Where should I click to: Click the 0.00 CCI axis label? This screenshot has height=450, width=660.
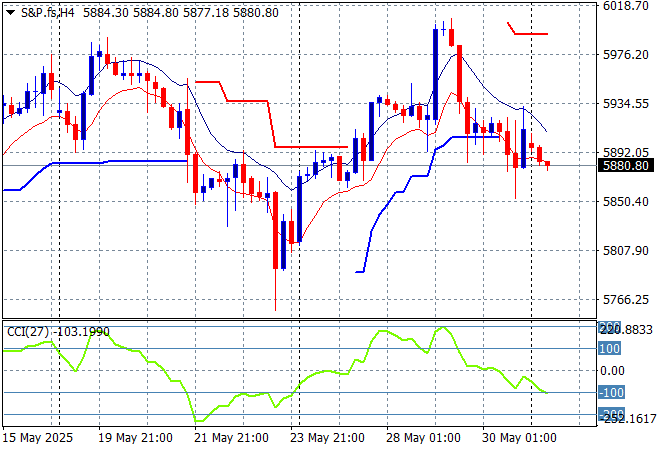pos(611,371)
